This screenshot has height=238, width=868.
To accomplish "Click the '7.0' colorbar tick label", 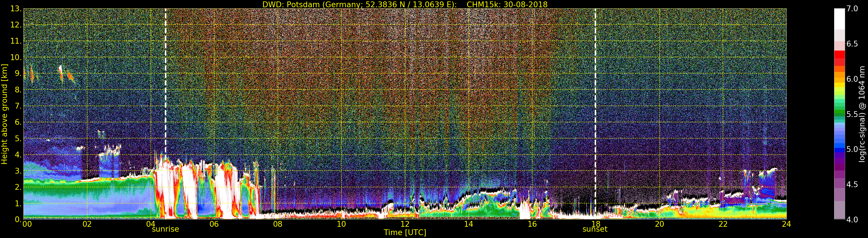I will (852, 9).
